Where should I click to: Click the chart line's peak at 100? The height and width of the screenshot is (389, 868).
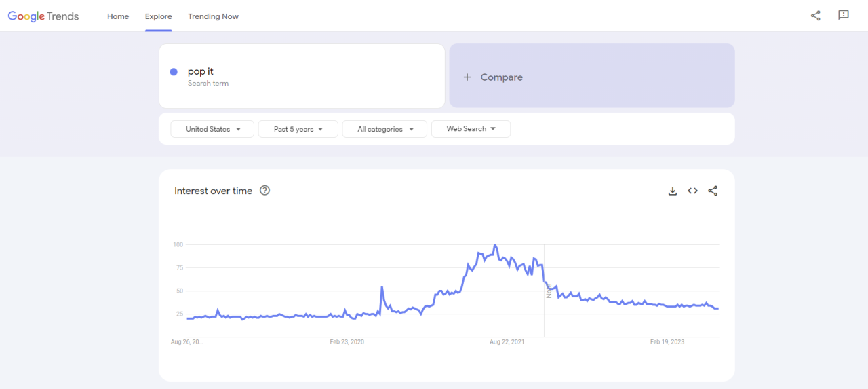(x=495, y=245)
